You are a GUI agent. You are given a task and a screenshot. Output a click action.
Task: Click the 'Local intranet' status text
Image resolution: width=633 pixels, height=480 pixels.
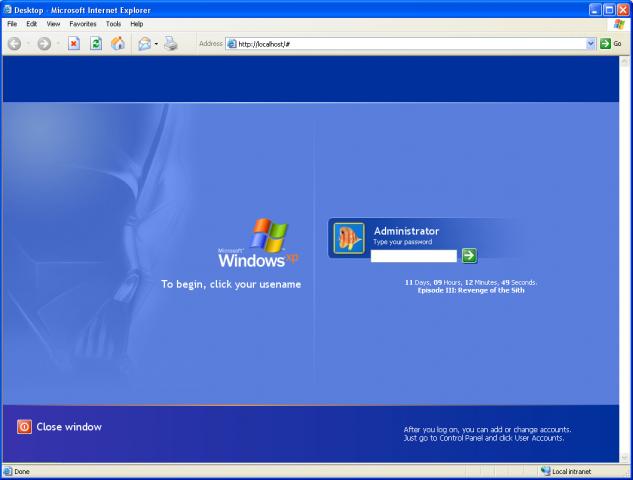[571, 471]
